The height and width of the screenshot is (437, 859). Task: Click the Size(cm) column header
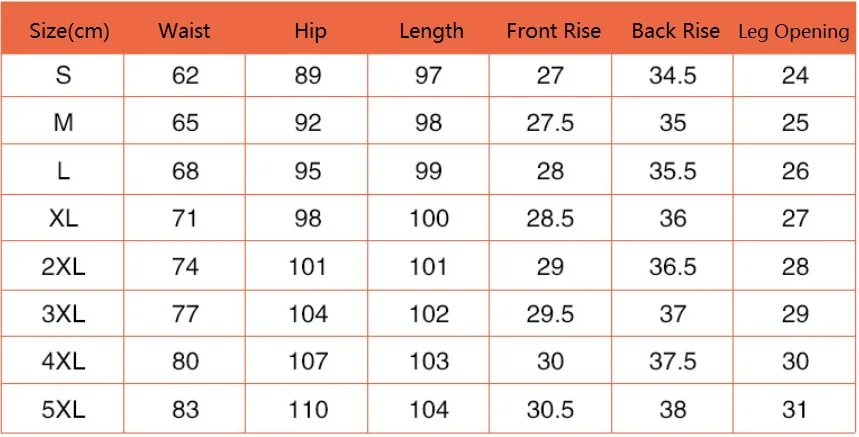(69, 32)
